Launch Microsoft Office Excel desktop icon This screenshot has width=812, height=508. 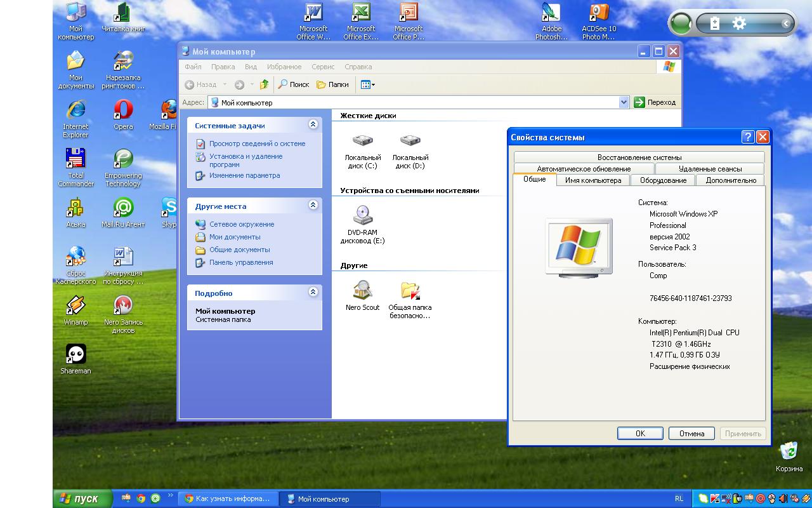tap(361, 22)
